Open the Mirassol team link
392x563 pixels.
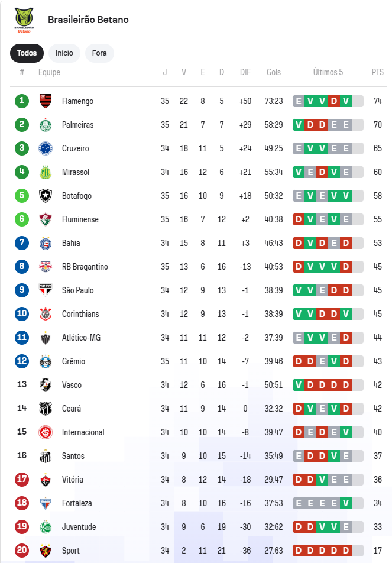click(x=76, y=172)
